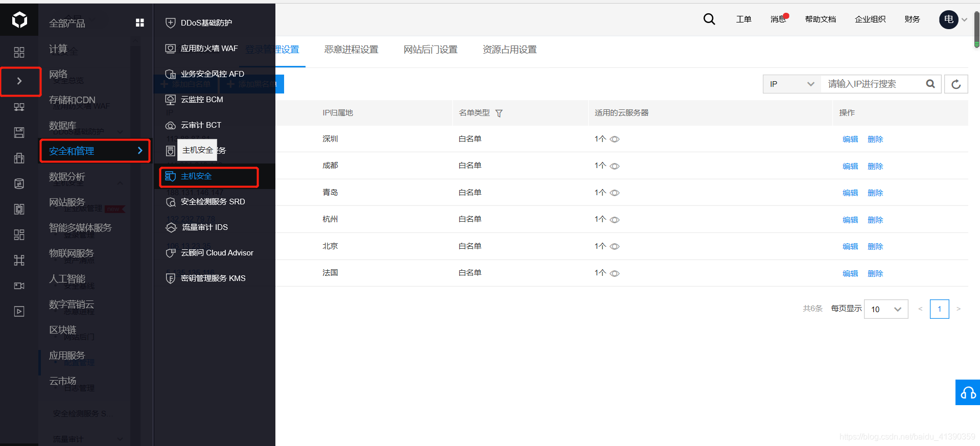Click the magnifier icon in IP search box
This screenshot has height=446, width=980.
click(930, 84)
